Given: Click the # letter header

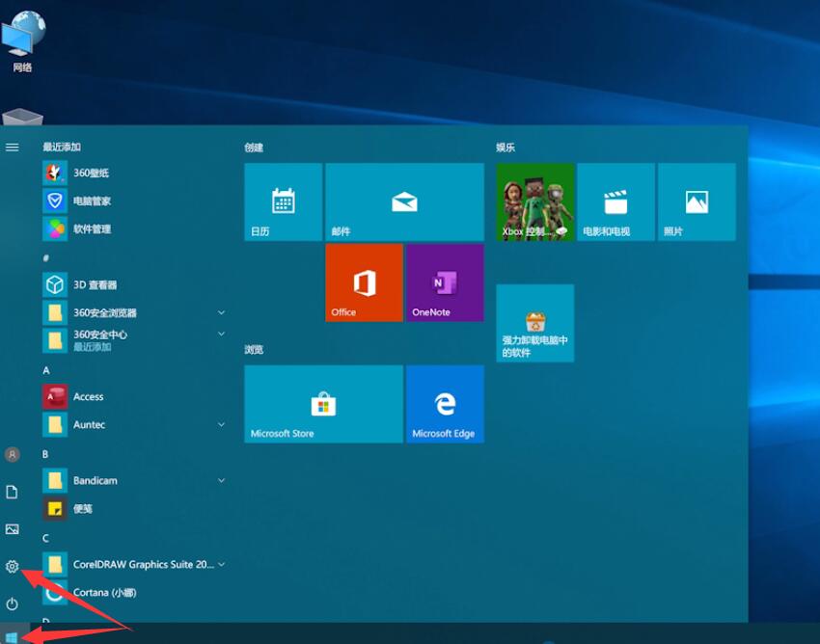Looking at the screenshot, I should (x=46, y=258).
